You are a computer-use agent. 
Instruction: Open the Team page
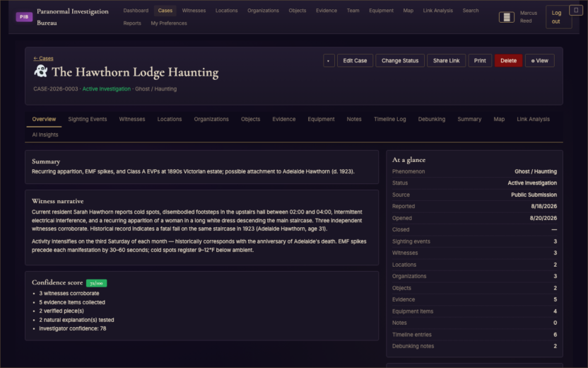pos(353,11)
